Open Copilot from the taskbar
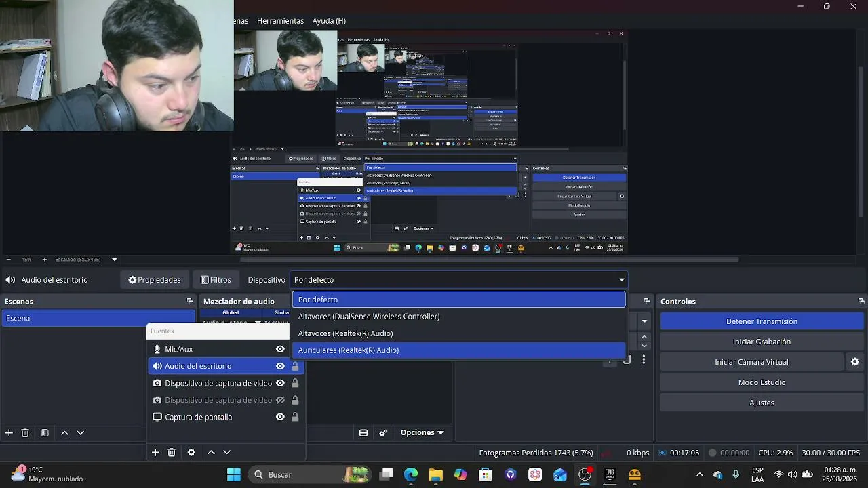868x488 pixels. pos(460,474)
